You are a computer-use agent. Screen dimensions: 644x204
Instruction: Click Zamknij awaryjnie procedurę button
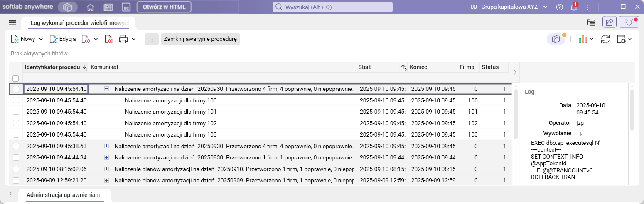pyautogui.click(x=200, y=39)
